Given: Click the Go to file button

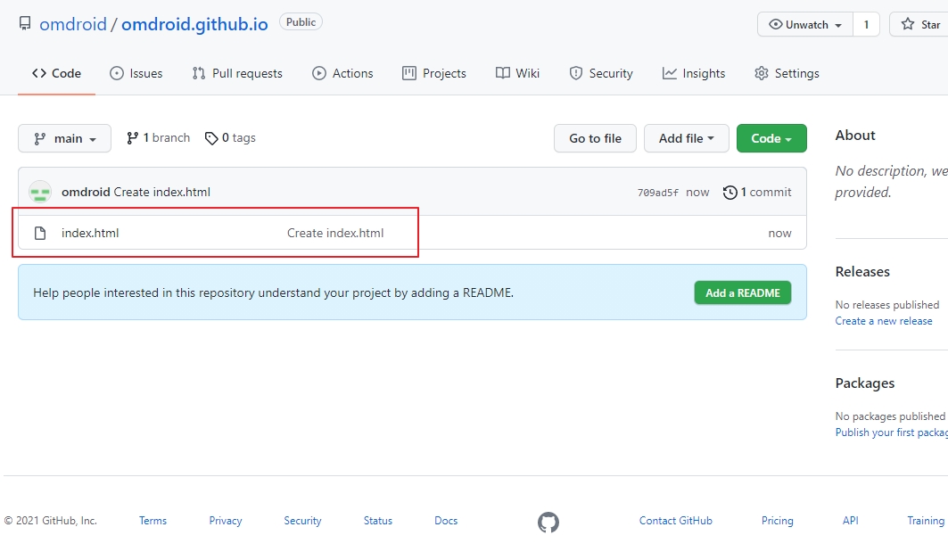Looking at the screenshot, I should [595, 138].
